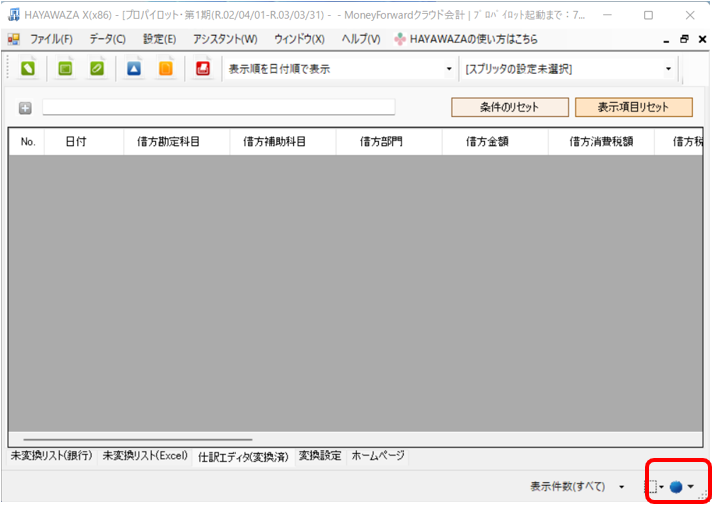Screen dimensions: 712x505
Task: Open HAYAWAZAの使い方はこちら link
Action: click(466, 40)
